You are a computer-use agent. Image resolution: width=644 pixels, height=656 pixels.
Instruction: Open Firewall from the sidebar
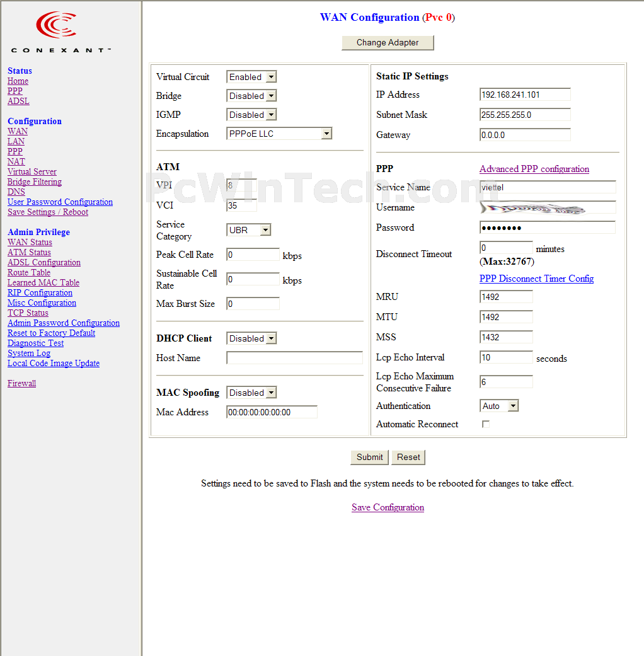(x=22, y=384)
